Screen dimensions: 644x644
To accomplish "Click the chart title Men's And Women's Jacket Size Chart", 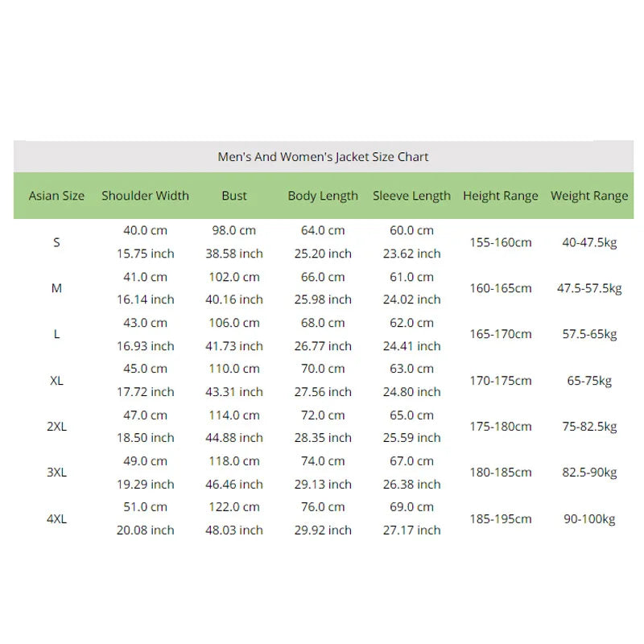I will pyautogui.click(x=323, y=157).
